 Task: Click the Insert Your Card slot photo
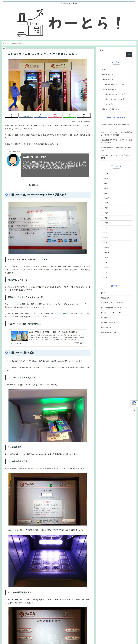tap(48, 415)
